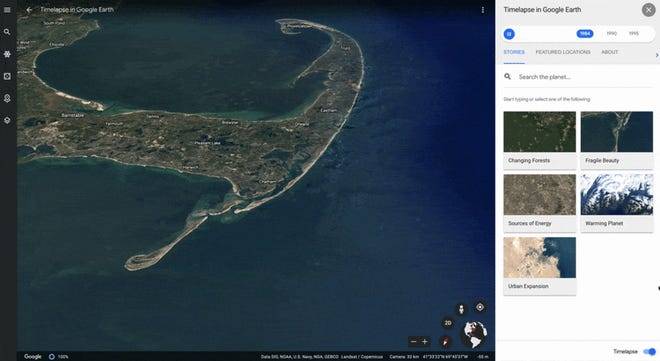
Task: Open Projects pin icon in sidebar
Action: 7,98
